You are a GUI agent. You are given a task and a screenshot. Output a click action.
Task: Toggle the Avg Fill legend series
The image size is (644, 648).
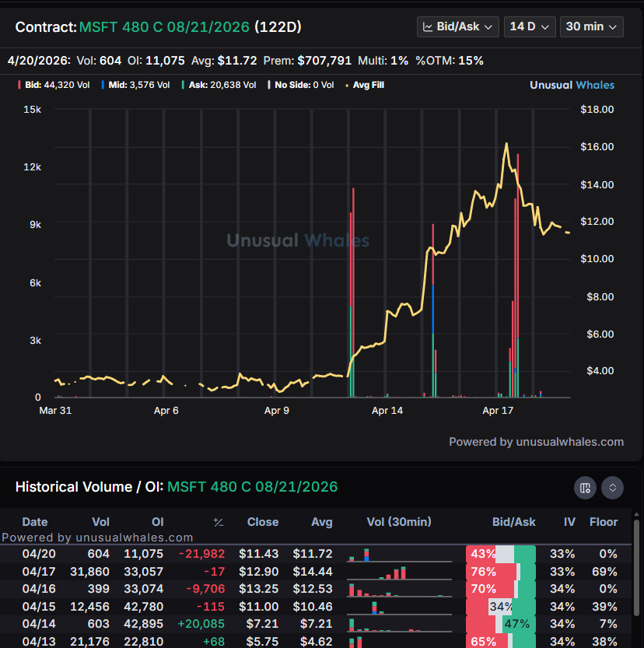point(365,85)
